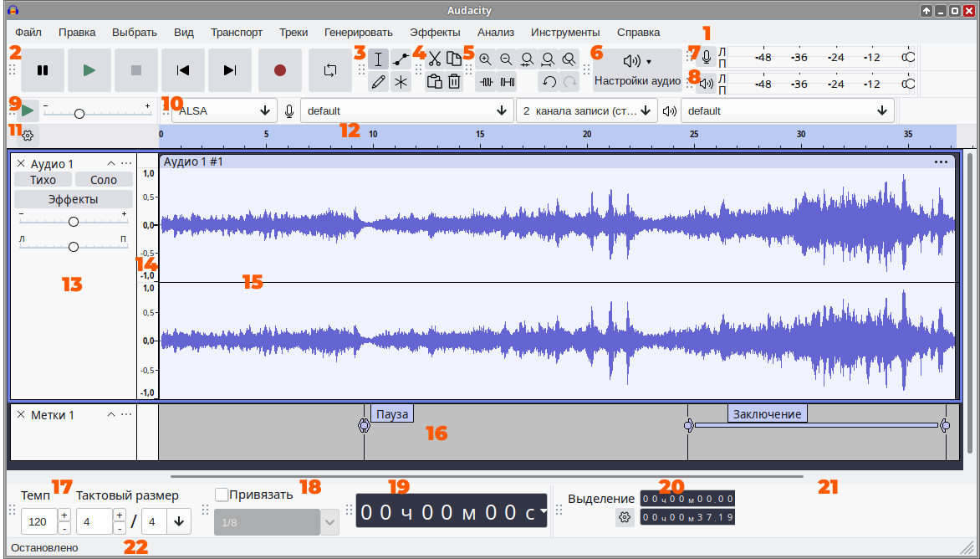This screenshot has width=980, height=559.
Task: Open Аудио 1 track panel options menu
Action: point(126,163)
